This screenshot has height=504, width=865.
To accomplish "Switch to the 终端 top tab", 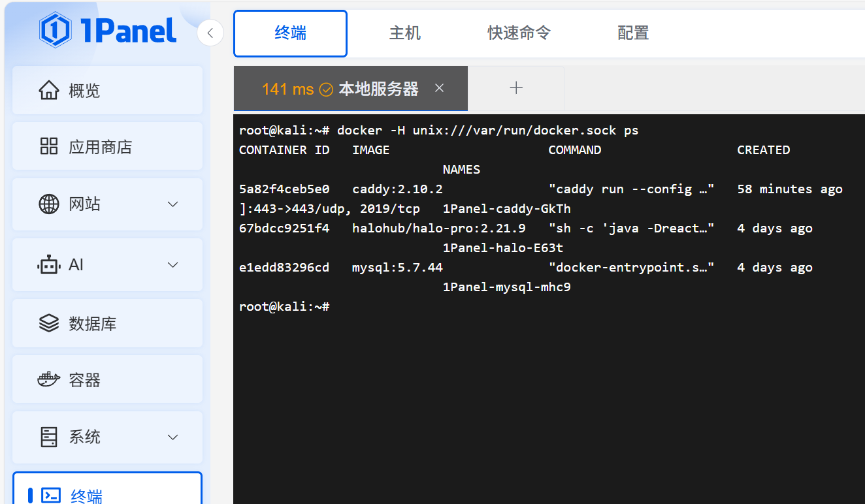I will coord(291,33).
